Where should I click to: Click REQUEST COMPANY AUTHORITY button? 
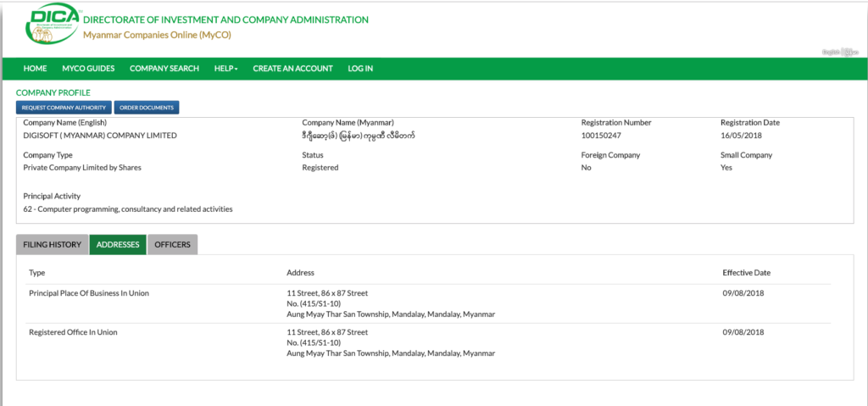tap(64, 108)
